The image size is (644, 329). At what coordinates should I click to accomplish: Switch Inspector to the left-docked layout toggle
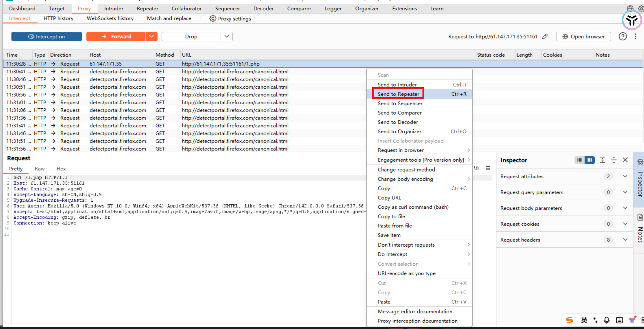579,160
